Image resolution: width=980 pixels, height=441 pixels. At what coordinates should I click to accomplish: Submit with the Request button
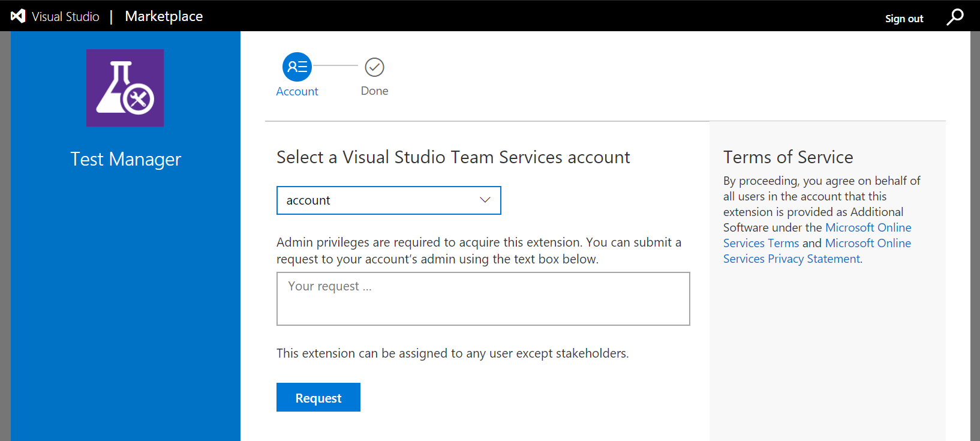(318, 397)
